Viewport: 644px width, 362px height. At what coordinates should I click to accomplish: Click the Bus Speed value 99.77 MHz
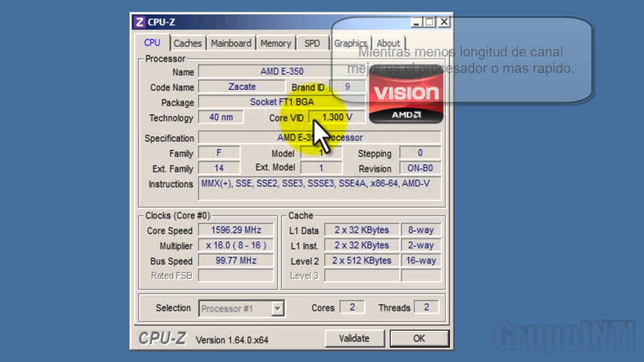pos(236,260)
